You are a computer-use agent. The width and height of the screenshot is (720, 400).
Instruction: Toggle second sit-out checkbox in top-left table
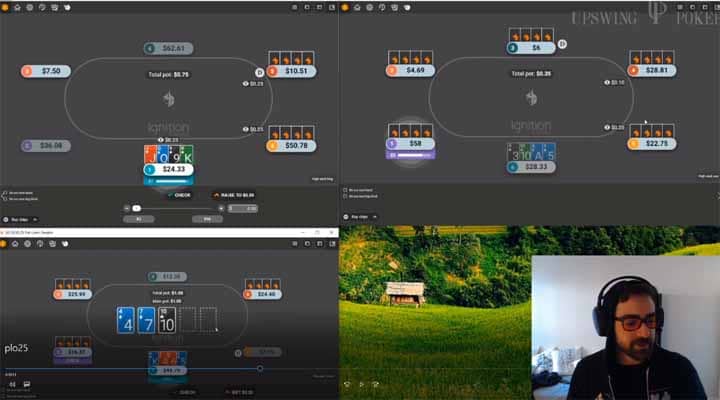click(x=5, y=199)
